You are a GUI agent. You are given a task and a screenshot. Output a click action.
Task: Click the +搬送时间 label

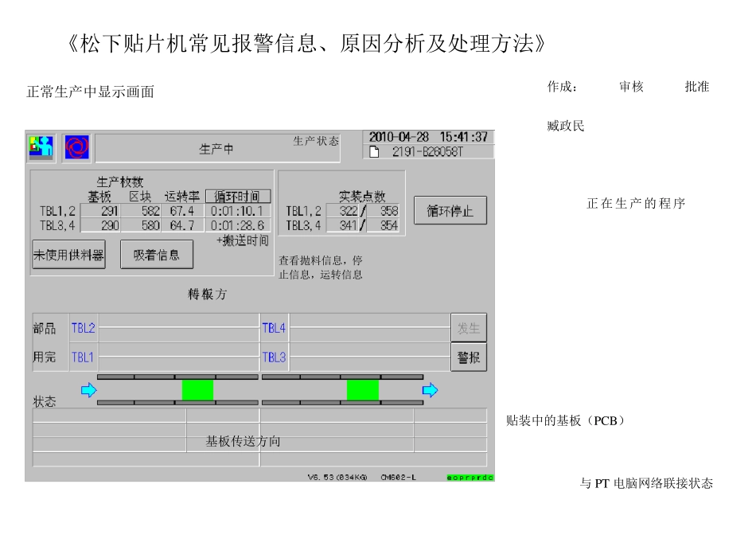(243, 240)
